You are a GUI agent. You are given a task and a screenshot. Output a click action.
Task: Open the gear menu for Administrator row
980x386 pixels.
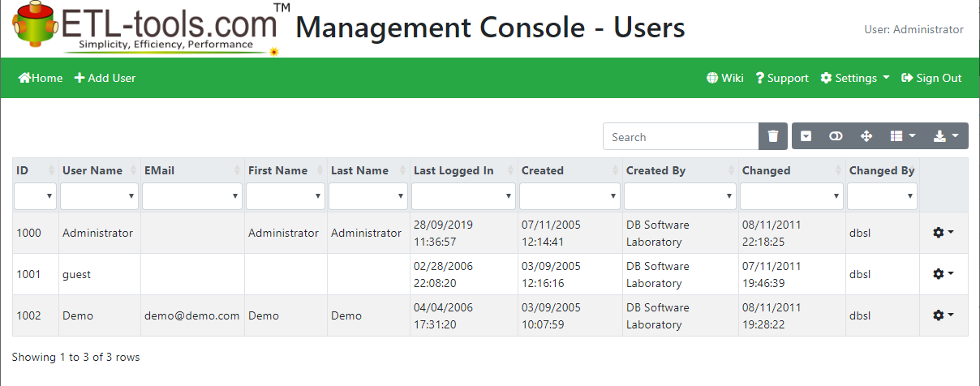(943, 233)
